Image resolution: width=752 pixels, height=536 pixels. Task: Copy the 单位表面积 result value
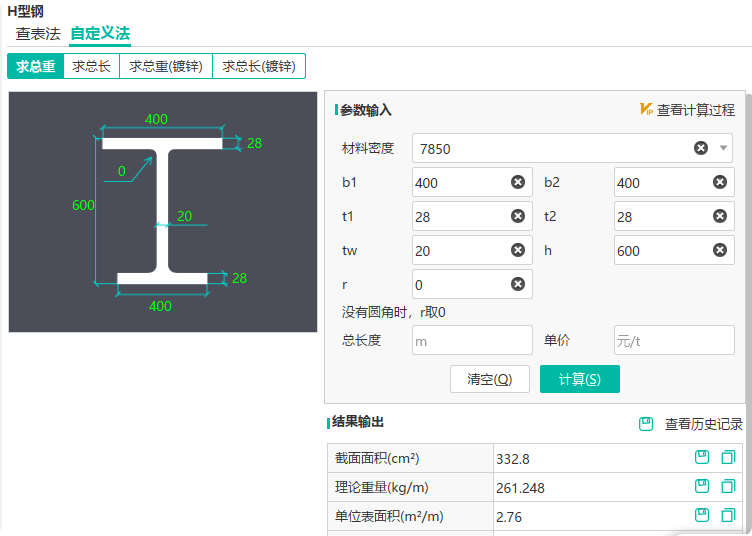728,515
